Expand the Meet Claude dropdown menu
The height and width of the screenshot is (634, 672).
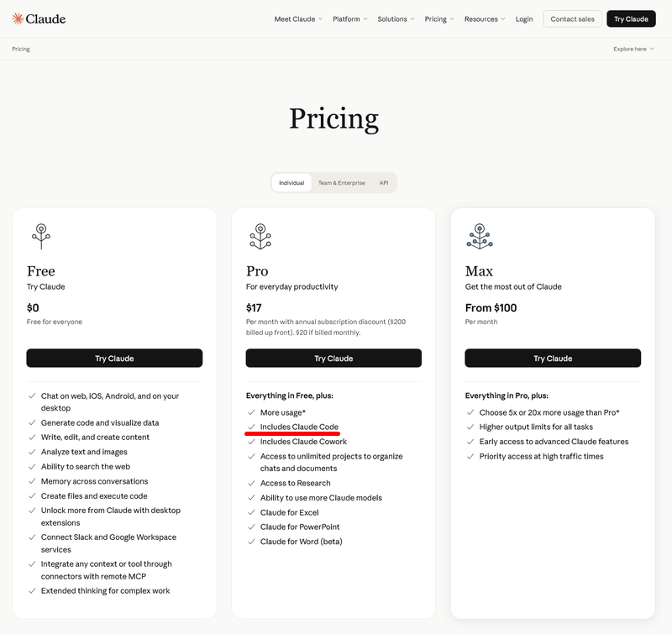click(298, 18)
